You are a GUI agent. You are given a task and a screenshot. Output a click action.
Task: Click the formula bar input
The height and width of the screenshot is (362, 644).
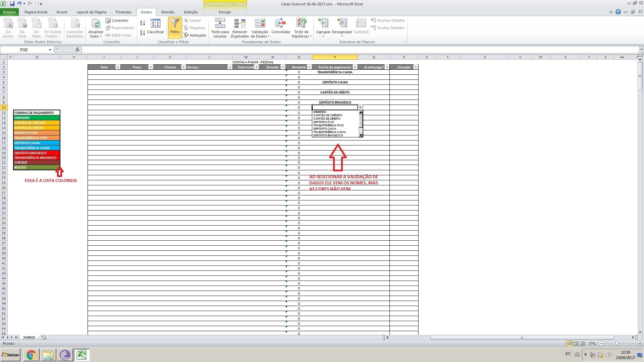point(360,50)
